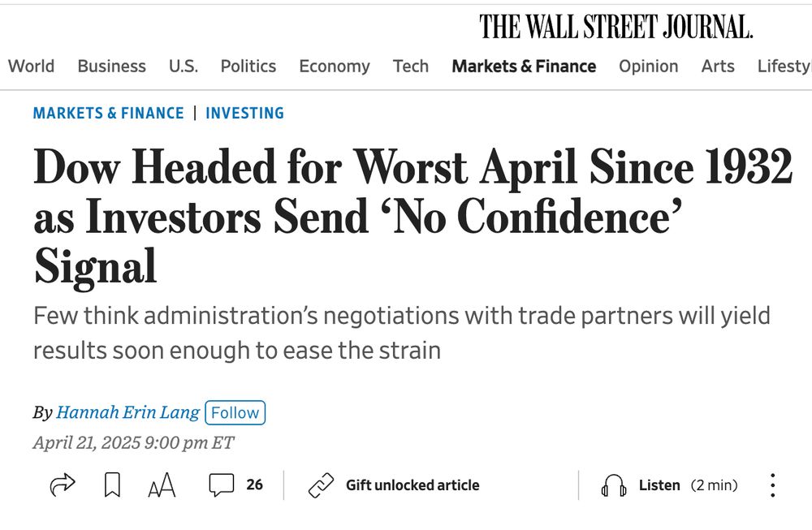Click the INVESTING breadcrumb link

[244, 113]
